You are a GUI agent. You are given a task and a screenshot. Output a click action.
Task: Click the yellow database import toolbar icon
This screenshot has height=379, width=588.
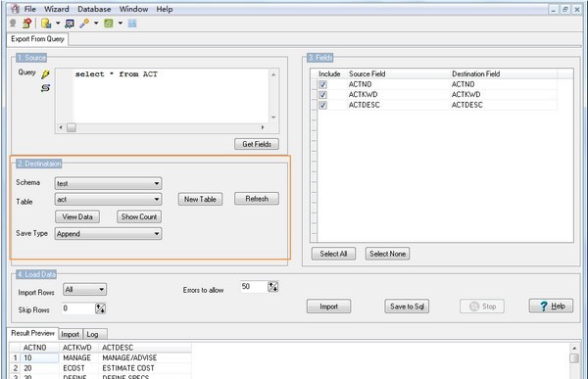pyautogui.click(x=46, y=24)
